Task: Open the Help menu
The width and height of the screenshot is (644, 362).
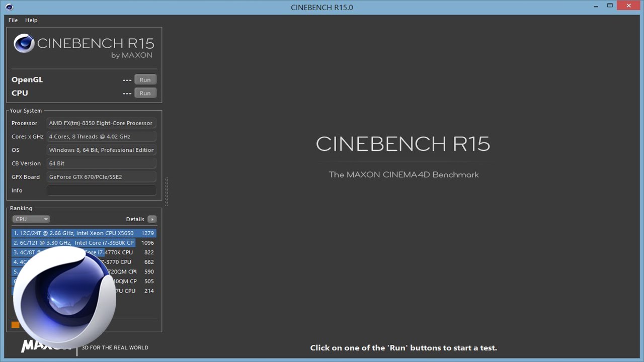Action: (x=31, y=20)
